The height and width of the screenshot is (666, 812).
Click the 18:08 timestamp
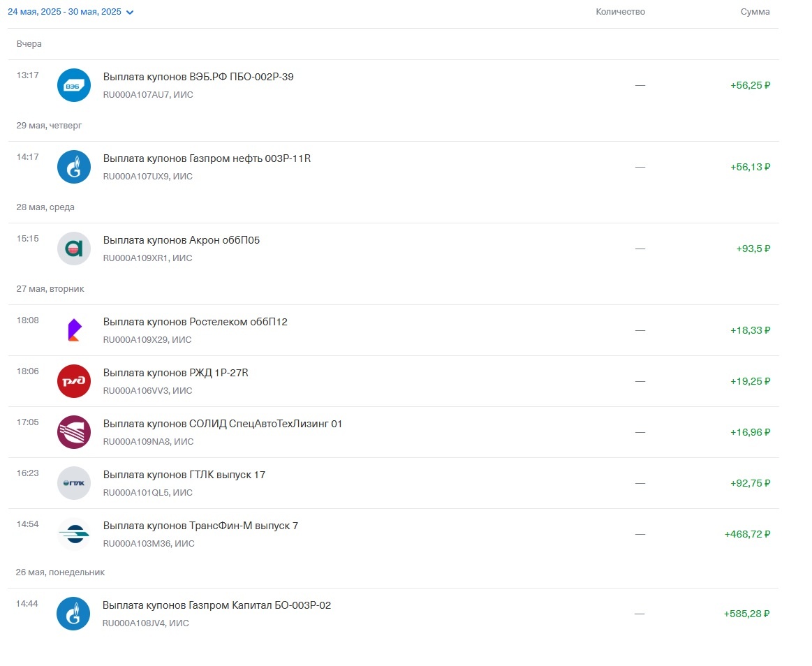28,320
